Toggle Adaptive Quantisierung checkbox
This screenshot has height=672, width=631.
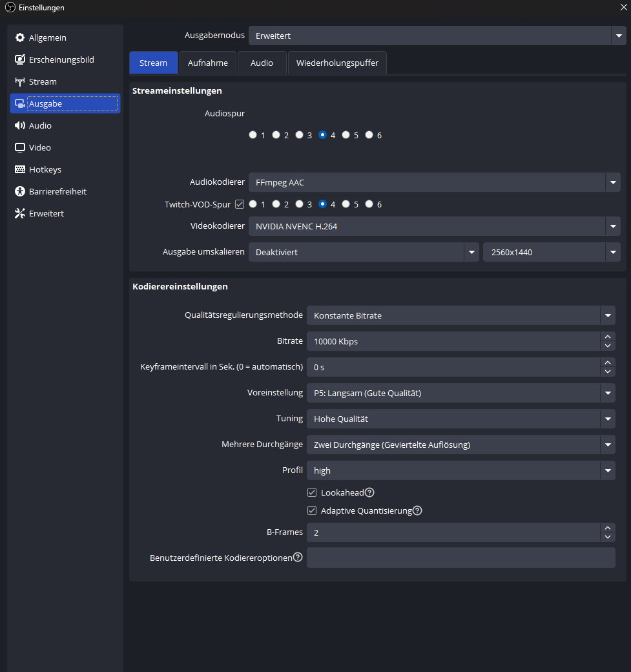[312, 510]
